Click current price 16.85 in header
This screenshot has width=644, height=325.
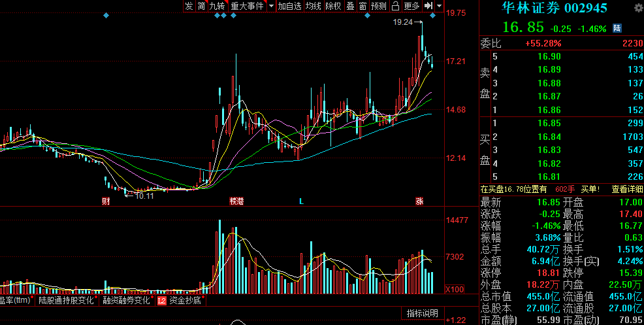(x=523, y=27)
